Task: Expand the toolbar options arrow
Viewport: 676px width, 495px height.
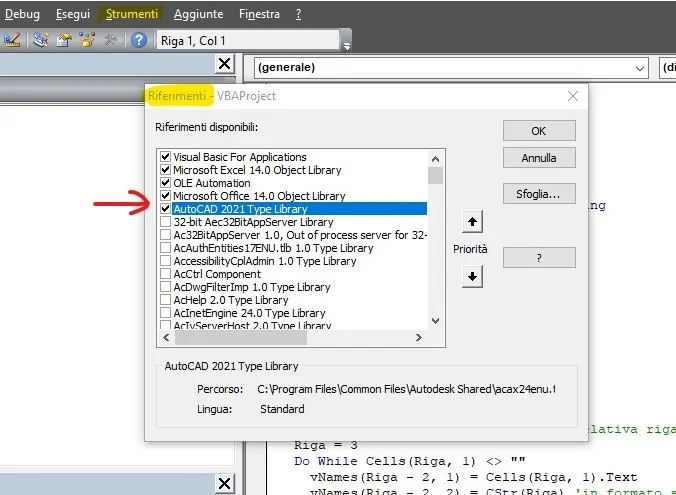Action: (x=347, y=43)
